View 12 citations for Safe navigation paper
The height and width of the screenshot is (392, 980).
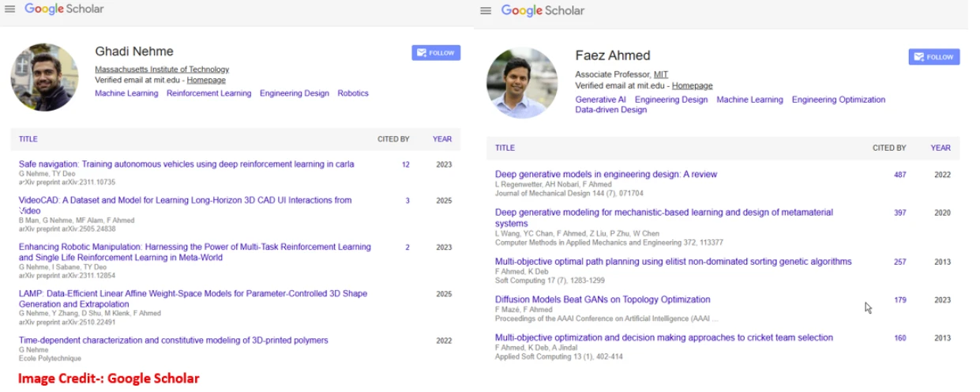[x=405, y=165]
